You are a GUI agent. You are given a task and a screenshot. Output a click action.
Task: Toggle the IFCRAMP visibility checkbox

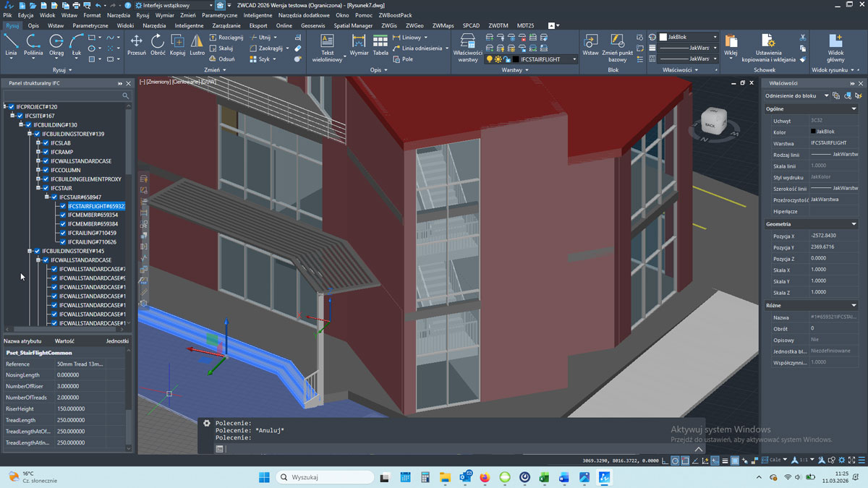click(x=46, y=152)
